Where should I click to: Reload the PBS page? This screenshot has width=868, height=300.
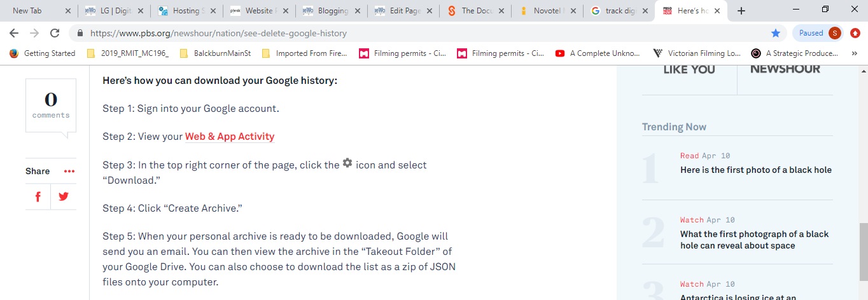55,33
